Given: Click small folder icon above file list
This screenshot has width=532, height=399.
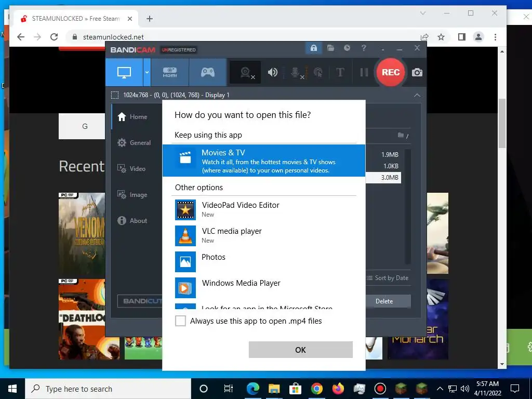Looking at the screenshot, I should (401, 136).
